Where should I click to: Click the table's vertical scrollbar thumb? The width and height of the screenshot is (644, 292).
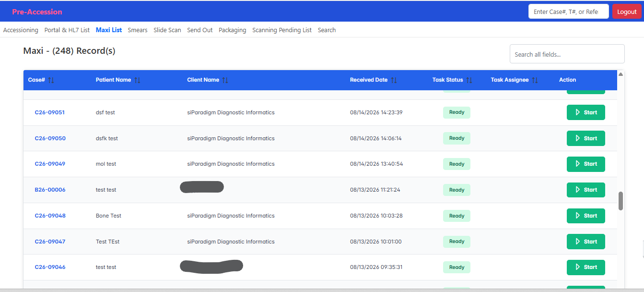coord(621,201)
